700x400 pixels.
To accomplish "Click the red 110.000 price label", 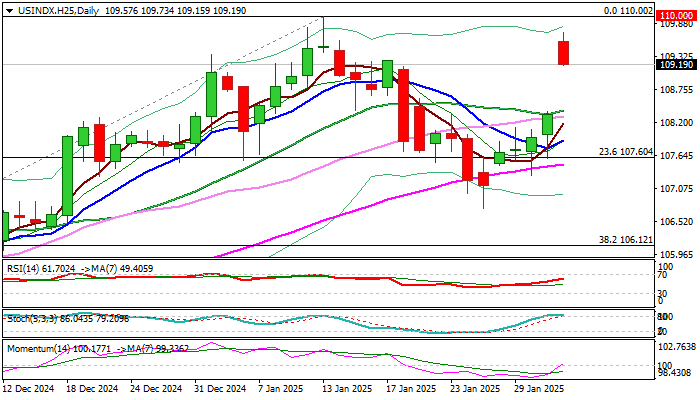I will tap(676, 16).
